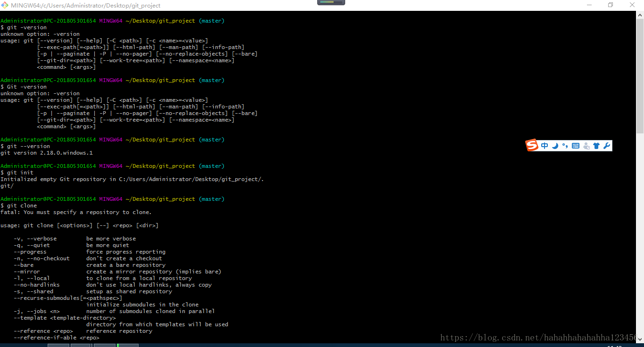Open the Sogou skin selector shirt icon

596,145
